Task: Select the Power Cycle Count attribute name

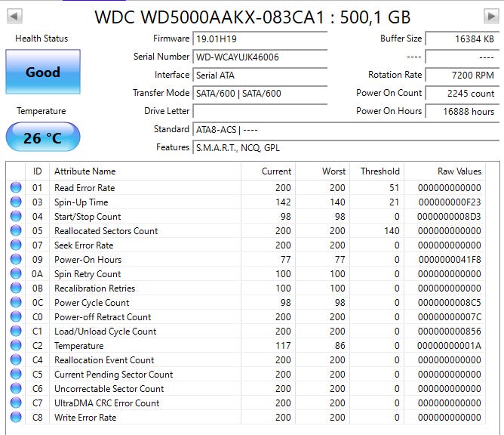Action: click(x=91, y=302)
